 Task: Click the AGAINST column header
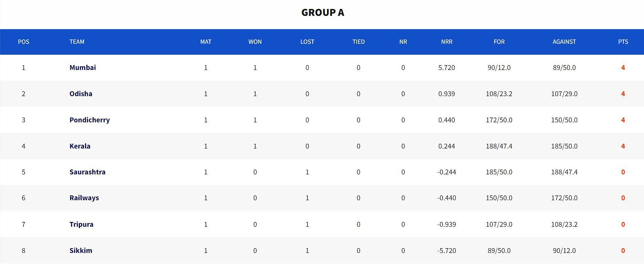point(564,42)
